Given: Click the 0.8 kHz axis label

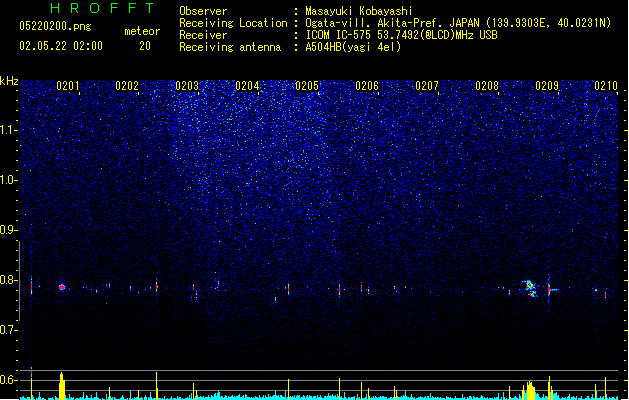Looking at the screenshot, I should (x=9, y=280).
